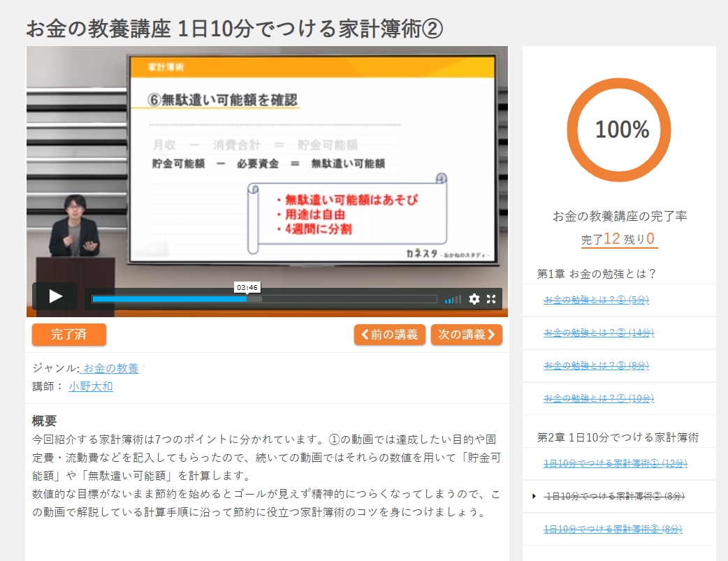Play the lecture video
The height and width of the screenshot is (561, 728).
pyautogui.click(x=55, y=296)
